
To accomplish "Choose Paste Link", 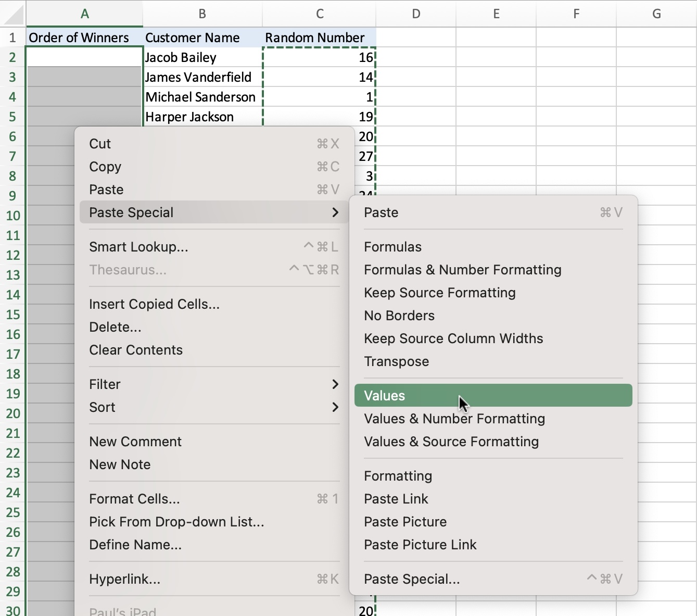I will click(493, 499).
